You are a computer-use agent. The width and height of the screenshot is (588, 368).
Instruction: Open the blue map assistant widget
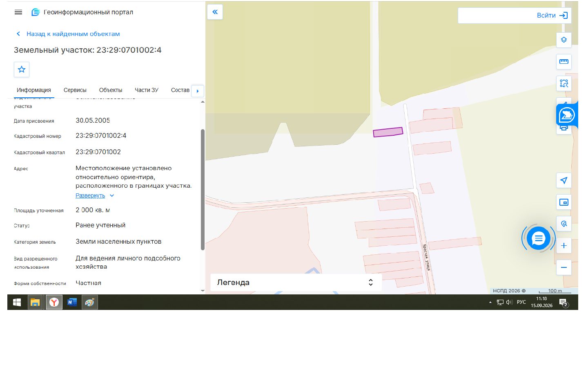pos(567,115)
